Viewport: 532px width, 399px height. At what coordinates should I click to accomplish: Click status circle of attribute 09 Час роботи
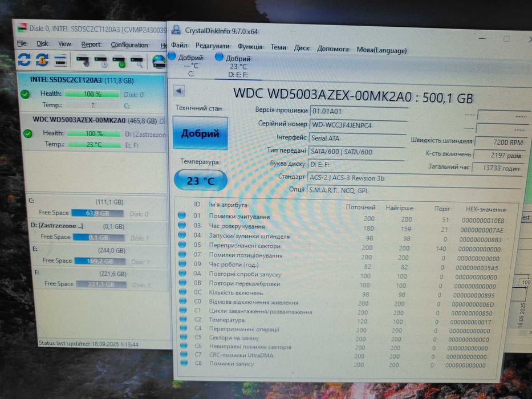[182, 263]
